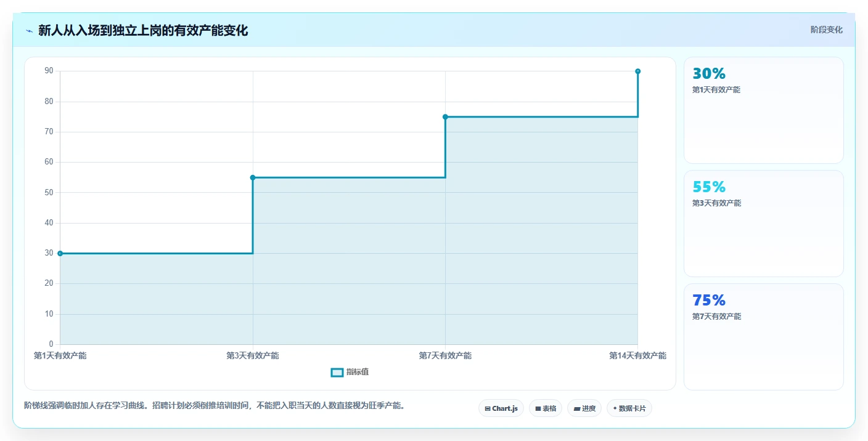Click x-axis label 第14天有效产能
868x441 pixels.
637,355
